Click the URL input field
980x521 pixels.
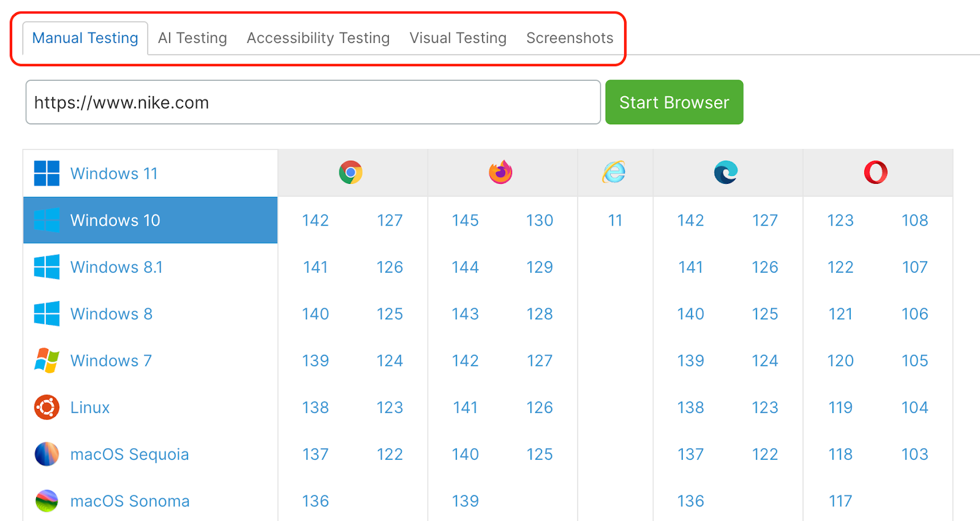[312, 102]
